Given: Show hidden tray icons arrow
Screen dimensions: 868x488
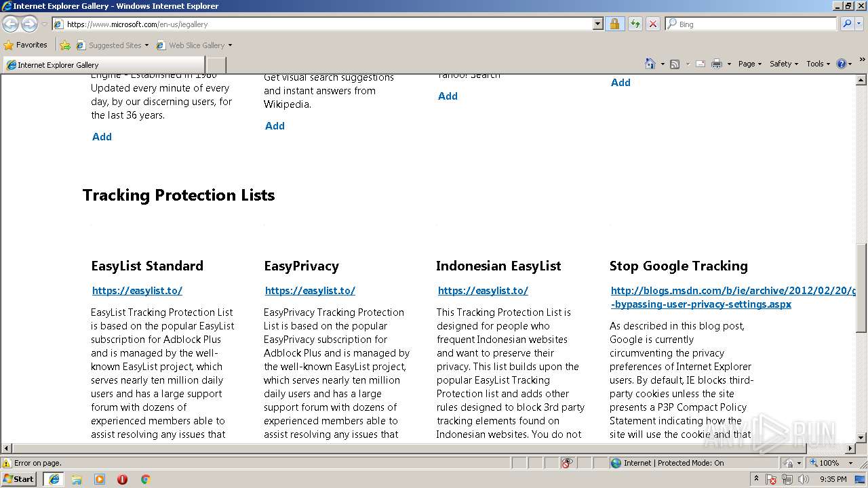Looking at the screenshot, I should tap(757, 479).
